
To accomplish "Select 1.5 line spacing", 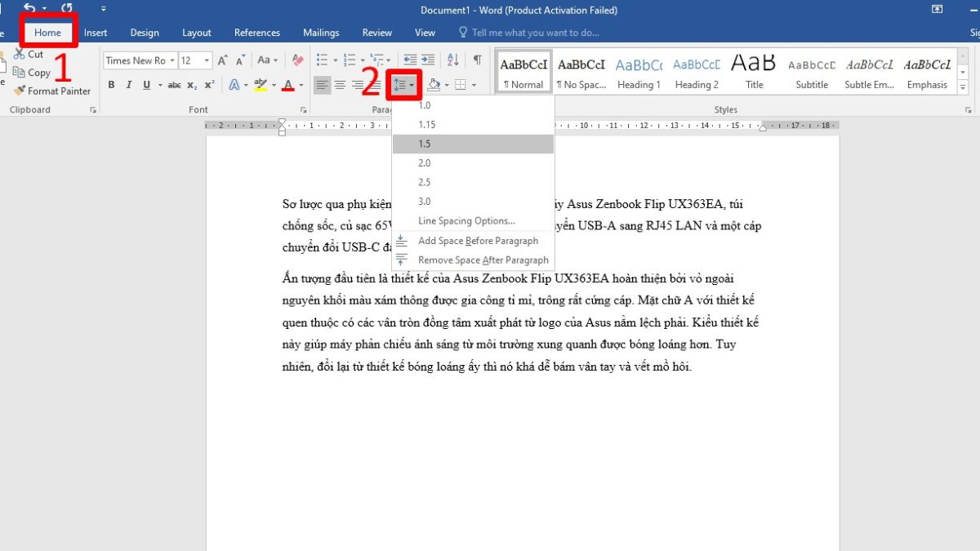I will click(473, 144).
